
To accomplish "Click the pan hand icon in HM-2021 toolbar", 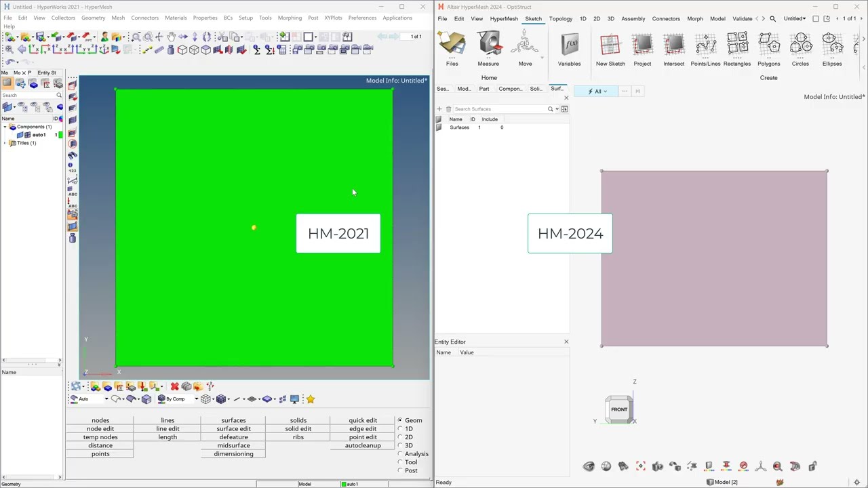I will click(x=171, y=37).
